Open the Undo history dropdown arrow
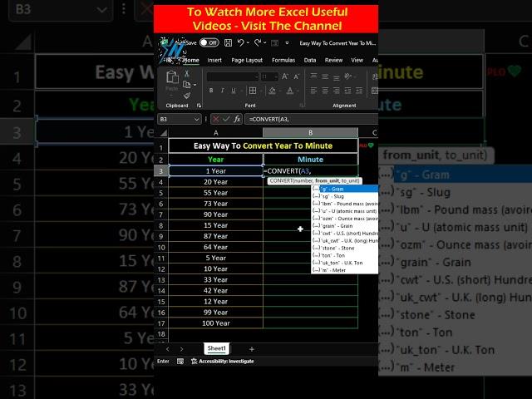The width and height of the screenshot is (532, 399). tap(248, 42)
